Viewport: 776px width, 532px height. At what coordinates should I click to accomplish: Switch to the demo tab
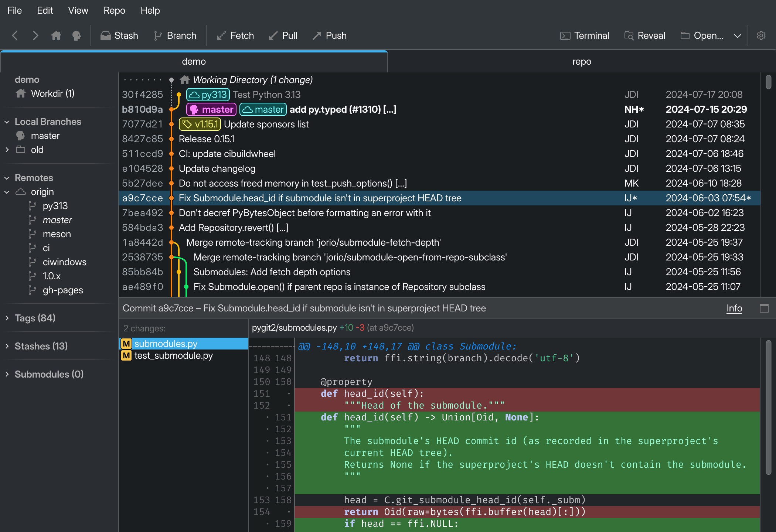point(194,61)
